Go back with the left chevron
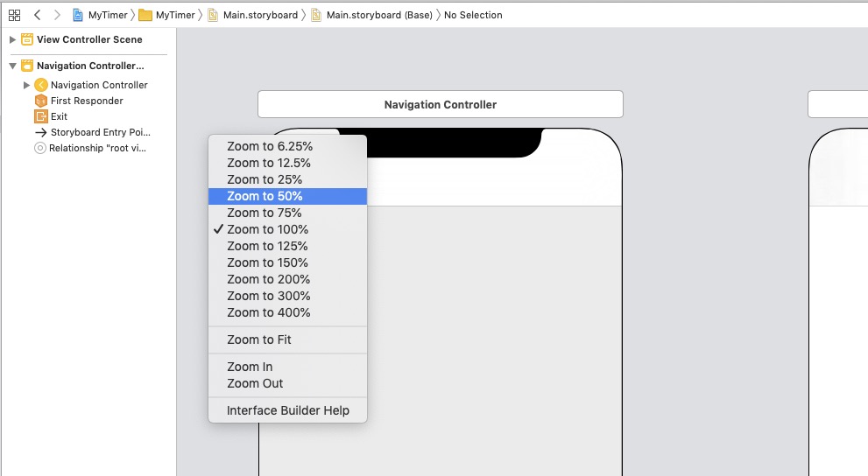Viewport: 868px width, 476px height. 38,15
